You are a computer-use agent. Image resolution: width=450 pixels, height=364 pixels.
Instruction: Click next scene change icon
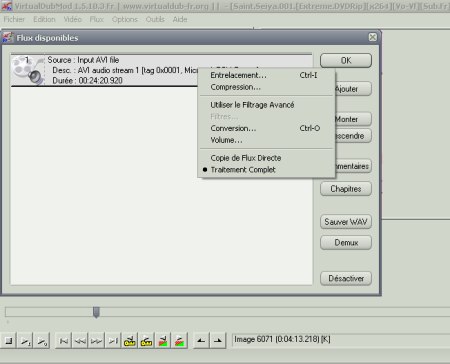click(x=179, y=341)
